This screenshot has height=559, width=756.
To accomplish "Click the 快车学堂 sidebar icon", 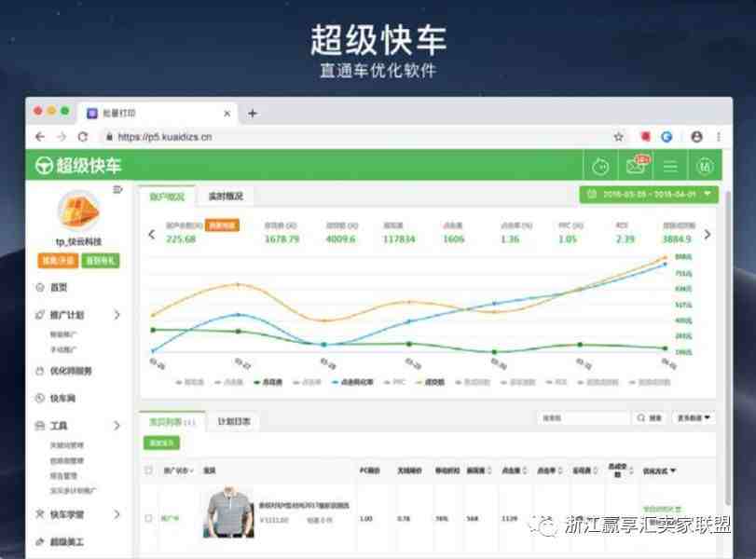I will tap(40, 514).
